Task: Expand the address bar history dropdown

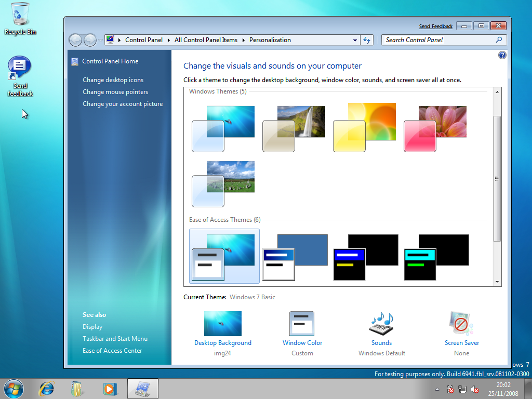Action: coord(355,40)
